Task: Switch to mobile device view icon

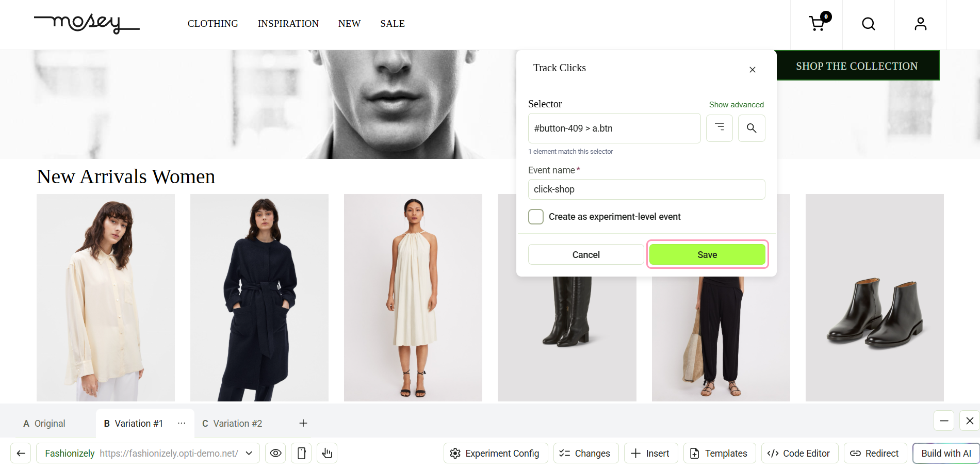Action: coord(302,453)
